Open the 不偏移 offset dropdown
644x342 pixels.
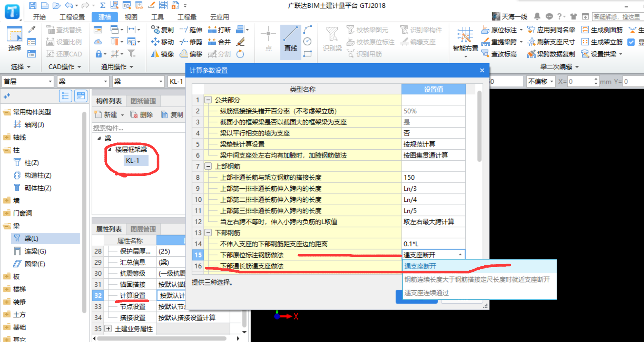tap(540, 82)
